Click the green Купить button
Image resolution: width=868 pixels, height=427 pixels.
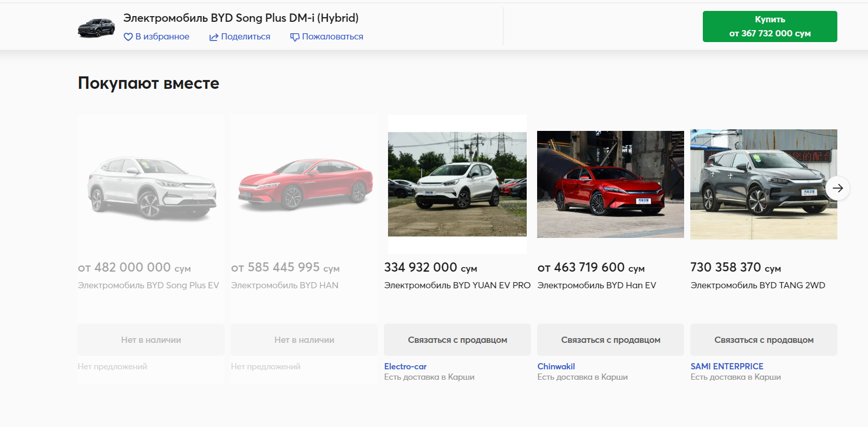pos(770,26)
